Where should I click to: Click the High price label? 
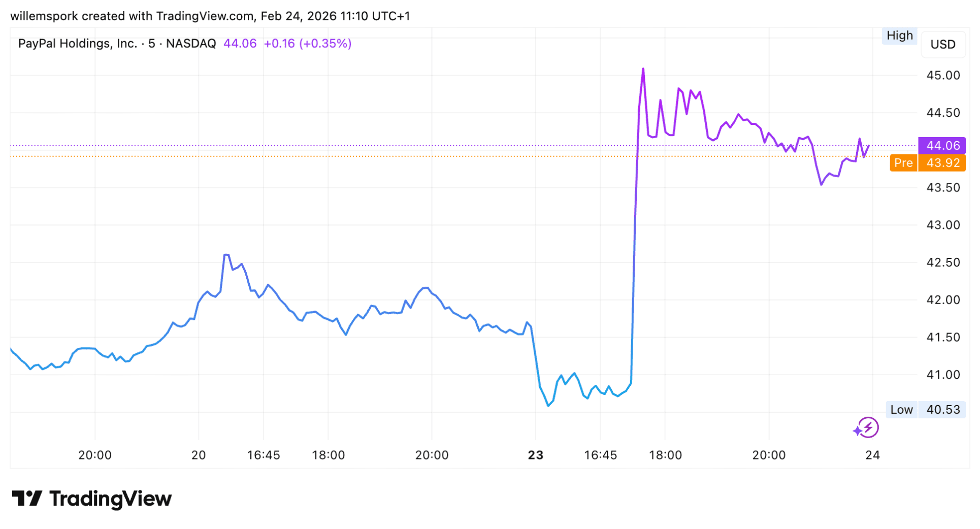[899, 36]
